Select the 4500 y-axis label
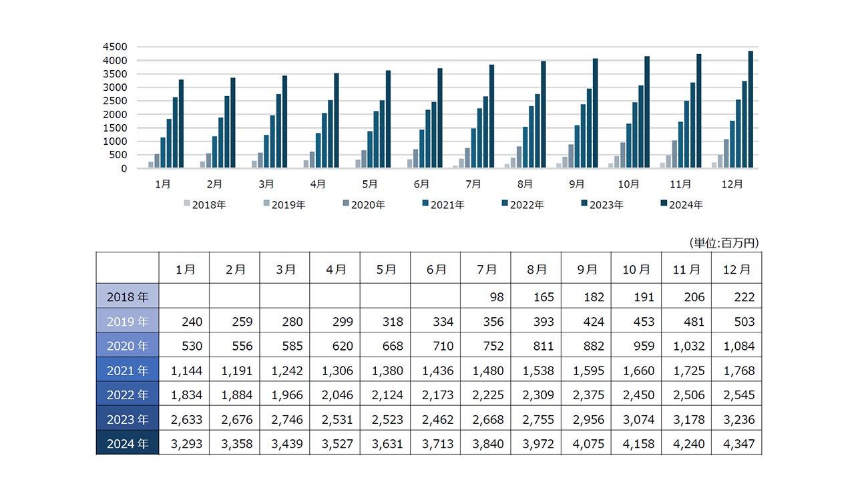The height and width of the screenshot is (488, 868). pyautogui.click(x=115, y=47)
